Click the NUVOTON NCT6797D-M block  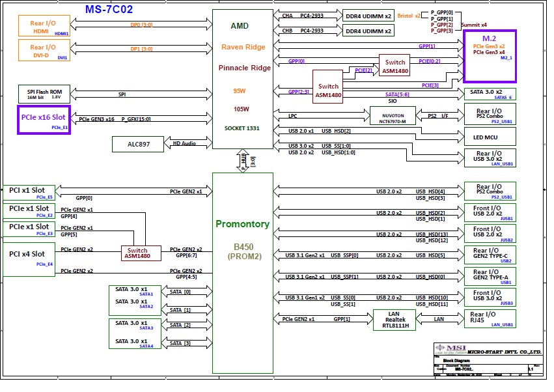pos(393,116)
